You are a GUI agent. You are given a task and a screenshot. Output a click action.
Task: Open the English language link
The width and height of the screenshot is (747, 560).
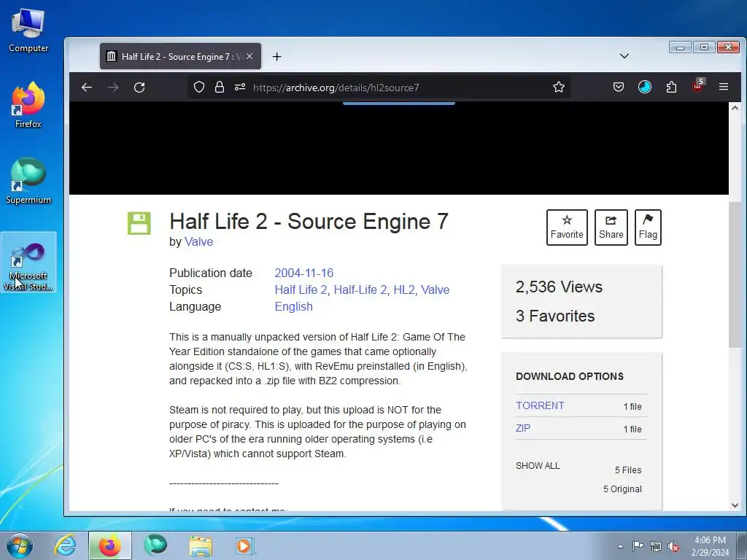(x=293, y=306)
